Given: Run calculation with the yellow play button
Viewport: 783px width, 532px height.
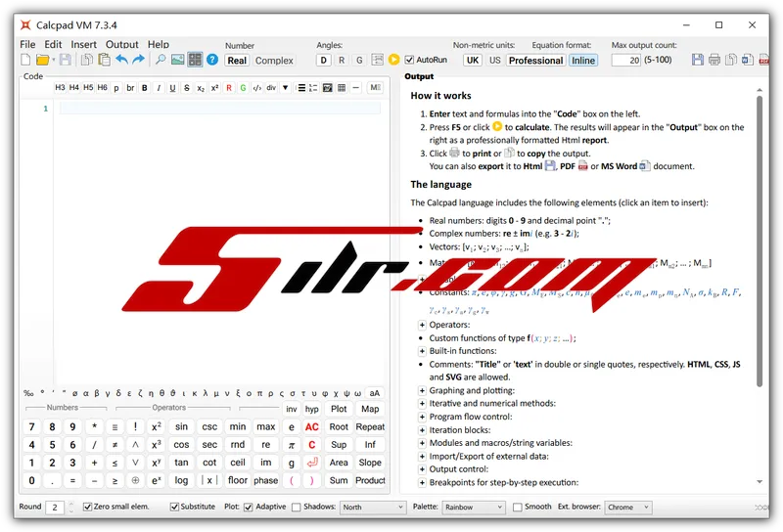Looking at the screenshot, I should coord(394,60).
